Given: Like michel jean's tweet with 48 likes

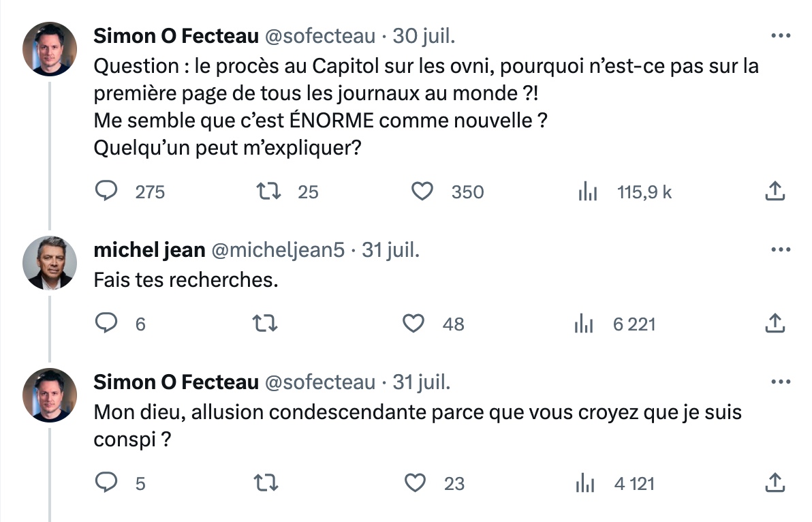Looking at the screenshot, I should point(413,324).
